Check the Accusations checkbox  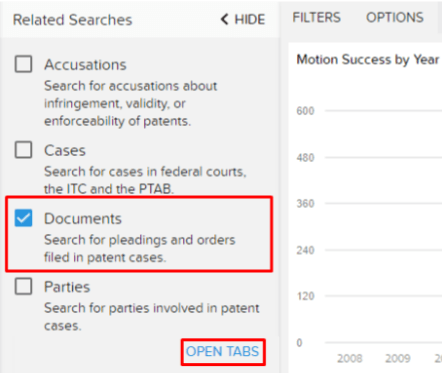(x=23, y=64)
